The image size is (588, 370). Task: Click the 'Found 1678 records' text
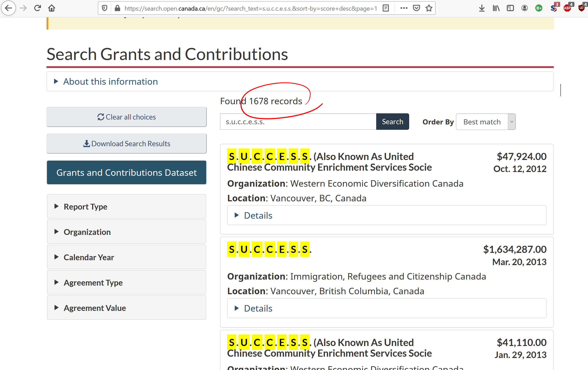[x=261, y=101]
